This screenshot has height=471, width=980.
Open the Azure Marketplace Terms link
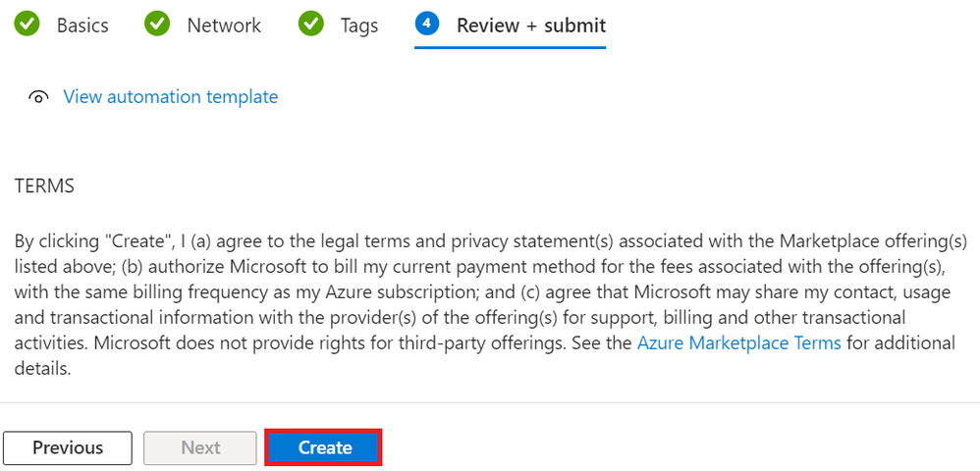tap(738, 342)
